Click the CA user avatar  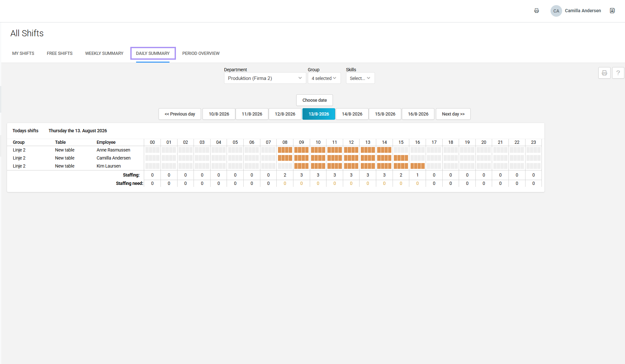tap(556, 11)
